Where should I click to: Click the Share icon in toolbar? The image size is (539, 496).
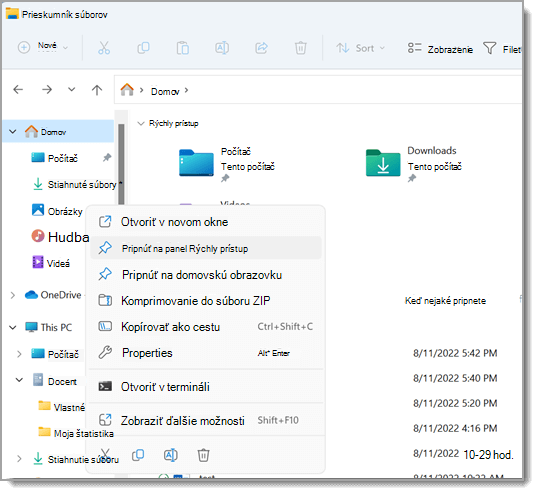pyautogui.click(x=261, y=48)
